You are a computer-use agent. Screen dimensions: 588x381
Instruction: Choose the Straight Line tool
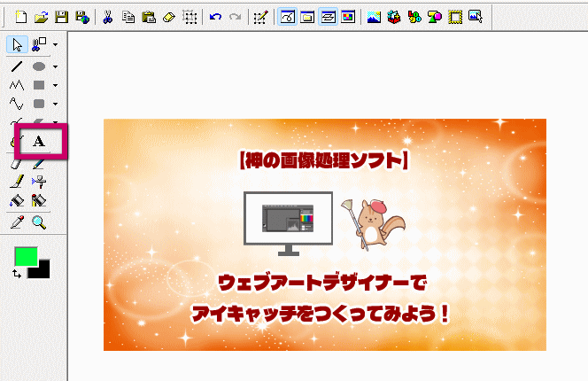pos(17,66)
